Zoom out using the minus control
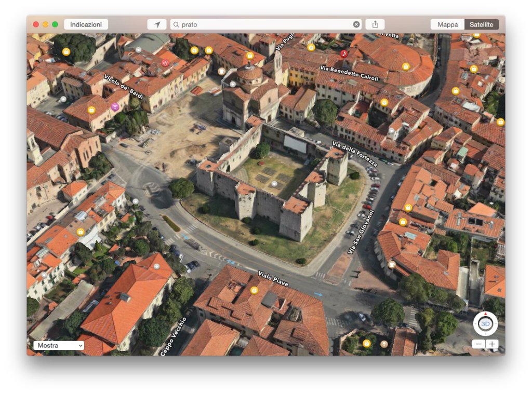The height and width of the screenshot is (394, 532). [478, 344]
